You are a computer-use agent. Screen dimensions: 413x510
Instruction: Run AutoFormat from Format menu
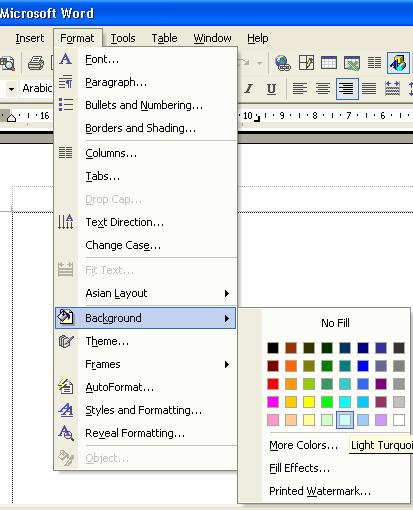coord(145,387)
